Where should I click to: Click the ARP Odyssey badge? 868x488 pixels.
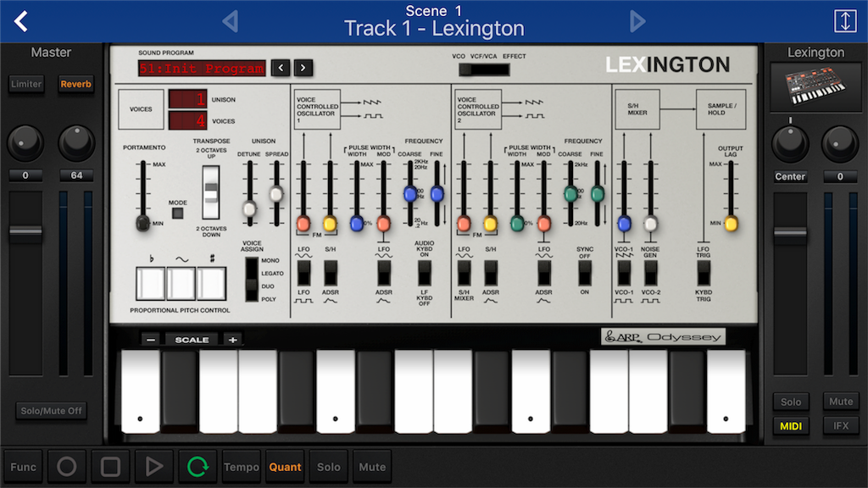point(663,336)
